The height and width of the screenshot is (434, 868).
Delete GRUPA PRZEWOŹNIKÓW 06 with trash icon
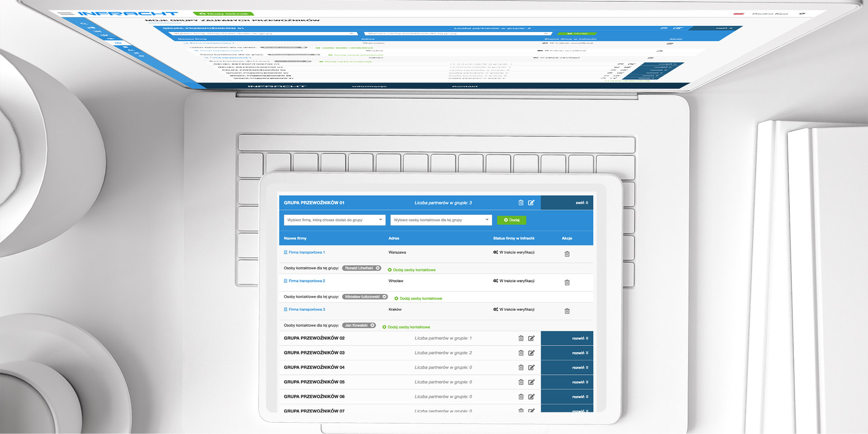pos(521,397)
